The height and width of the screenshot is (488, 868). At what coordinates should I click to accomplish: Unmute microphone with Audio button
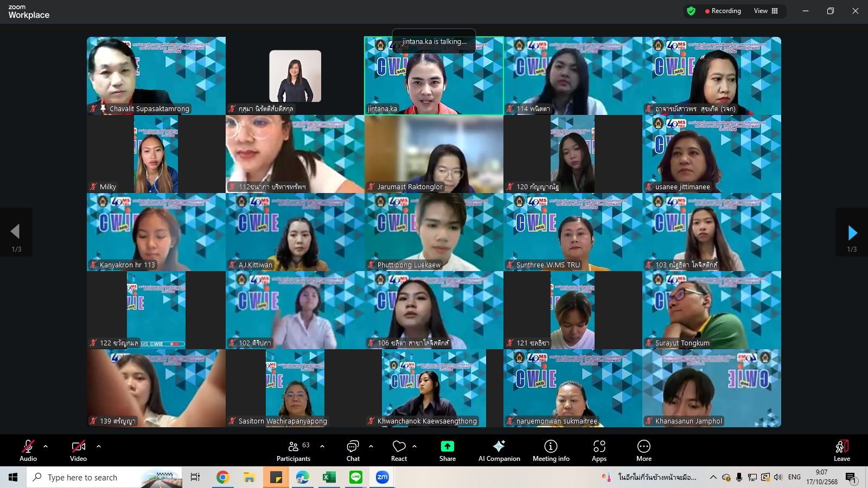click(x=28, y=450)
